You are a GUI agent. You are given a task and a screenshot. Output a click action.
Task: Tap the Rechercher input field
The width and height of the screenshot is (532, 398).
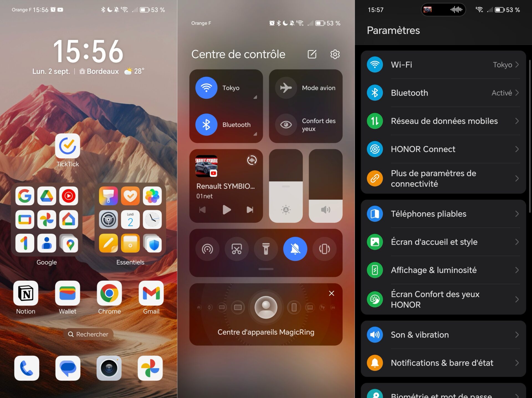pyautogui.click(x=88, y=334)
